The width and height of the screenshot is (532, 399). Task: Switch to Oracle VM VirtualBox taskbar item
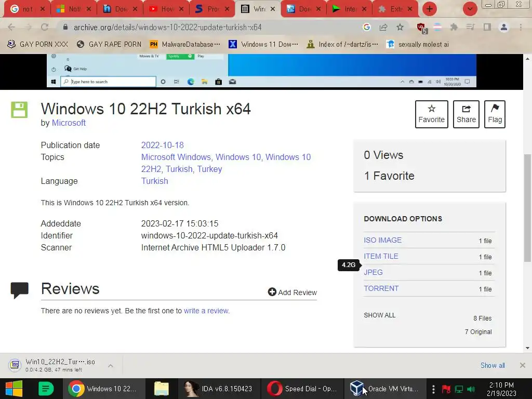385,389
